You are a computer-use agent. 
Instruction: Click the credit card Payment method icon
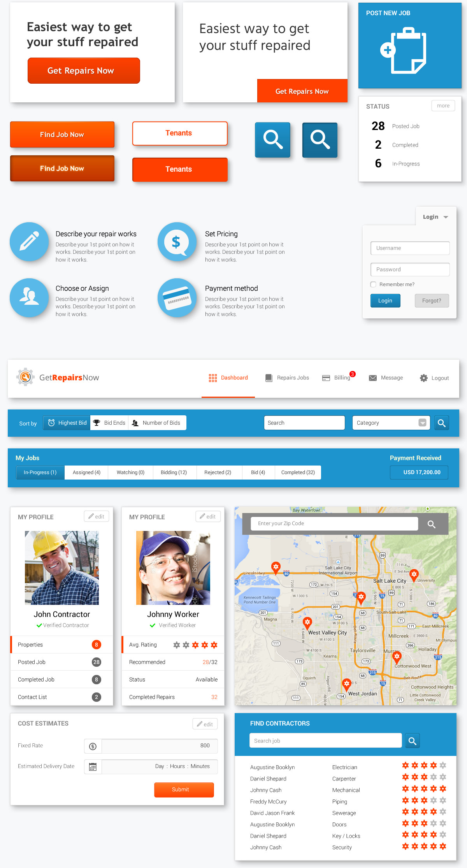[x=177, y=298]
